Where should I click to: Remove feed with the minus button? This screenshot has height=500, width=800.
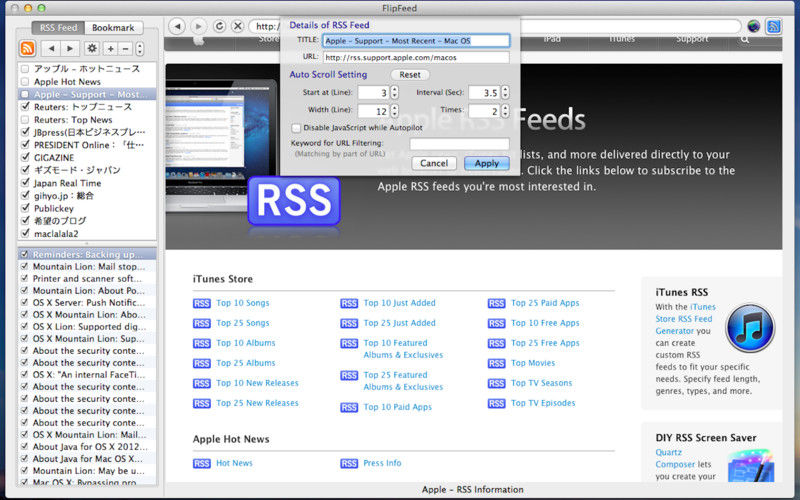point(125,48)
